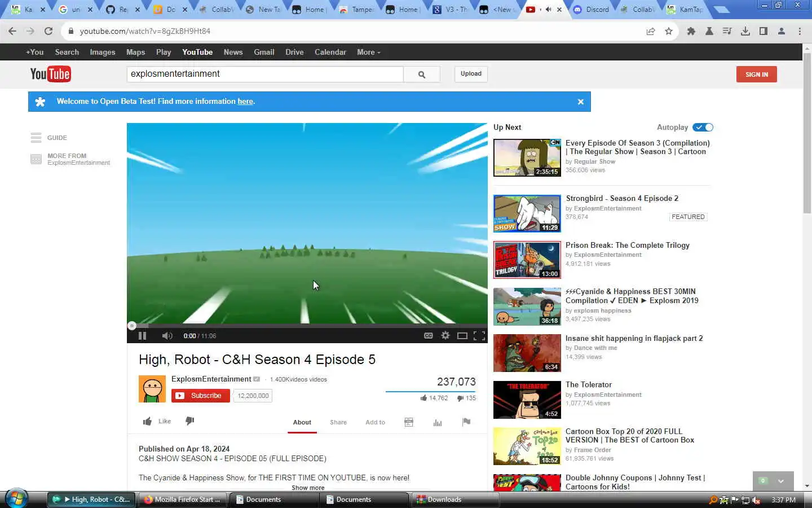Toggle the Autoplay switch

click(703, 128)
